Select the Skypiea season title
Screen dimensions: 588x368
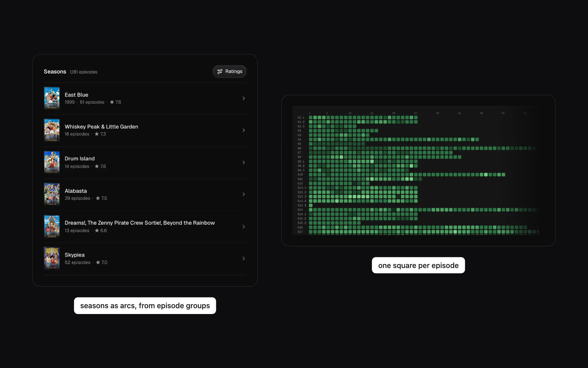(x=74, y=255)
